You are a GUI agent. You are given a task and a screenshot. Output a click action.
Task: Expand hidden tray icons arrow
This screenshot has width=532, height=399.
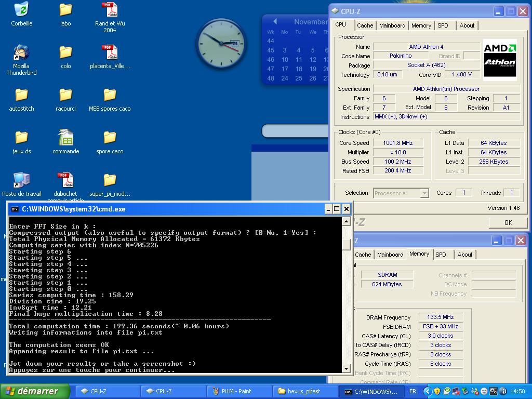pyautogui.click(x=428, y=392)
